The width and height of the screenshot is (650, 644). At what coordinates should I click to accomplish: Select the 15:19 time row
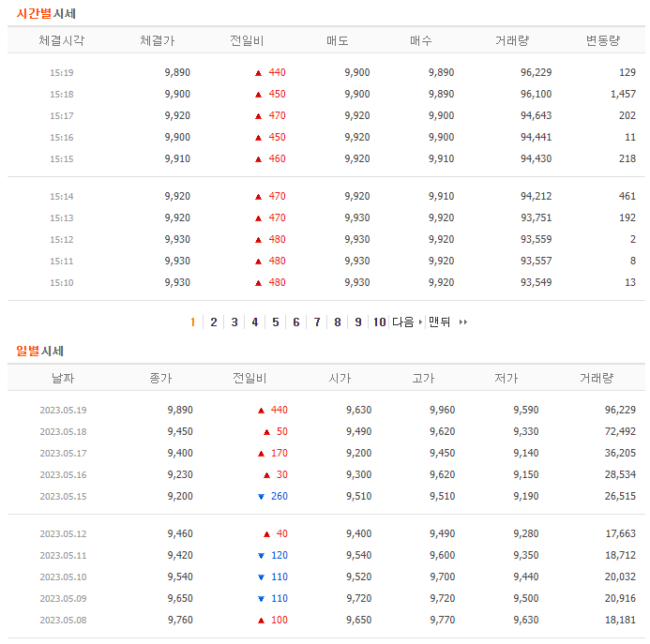[325, 72]
